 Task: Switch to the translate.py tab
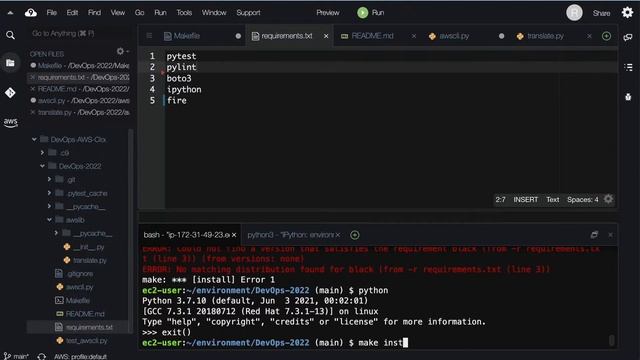coord(545,36)
